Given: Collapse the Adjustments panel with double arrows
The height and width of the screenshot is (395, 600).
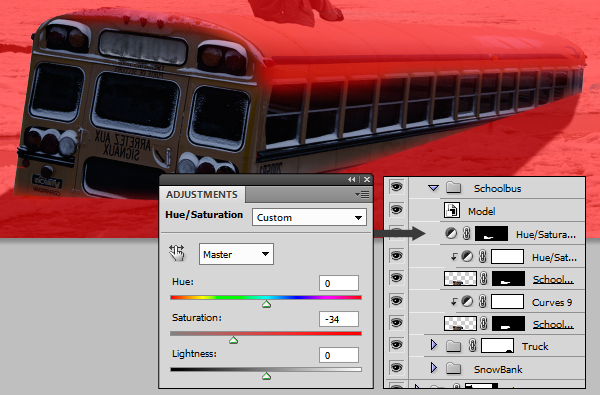Looking at the screenshot, I should pyautogui.click(x=351, y=180).
